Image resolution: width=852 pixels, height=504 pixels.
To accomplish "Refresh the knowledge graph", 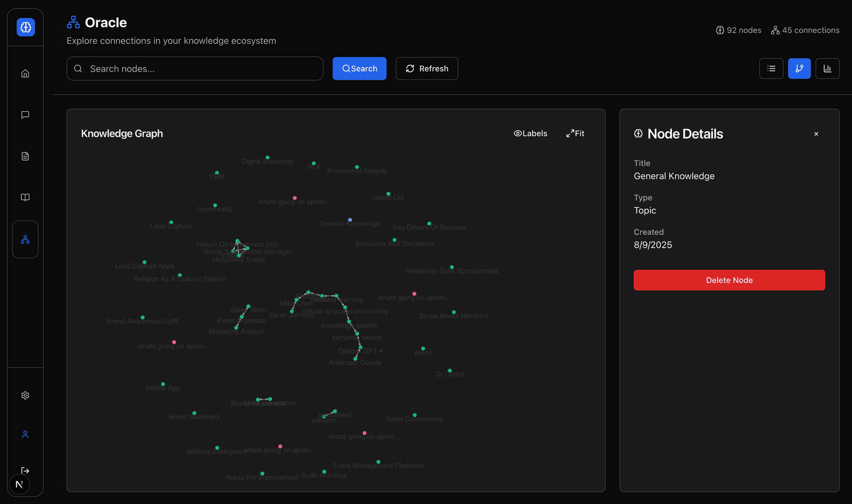I will click(426, 69).
